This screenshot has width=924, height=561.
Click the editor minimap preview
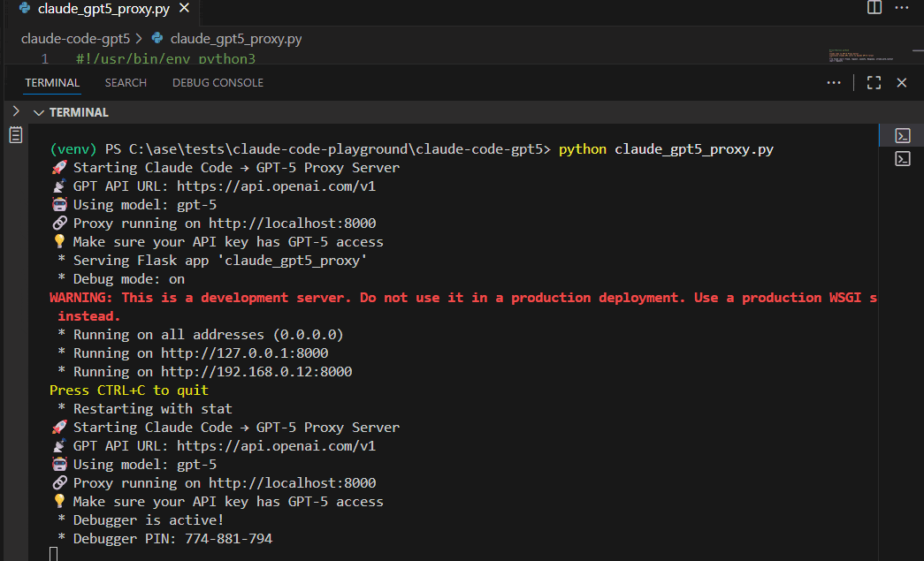[x=861, y=56]
